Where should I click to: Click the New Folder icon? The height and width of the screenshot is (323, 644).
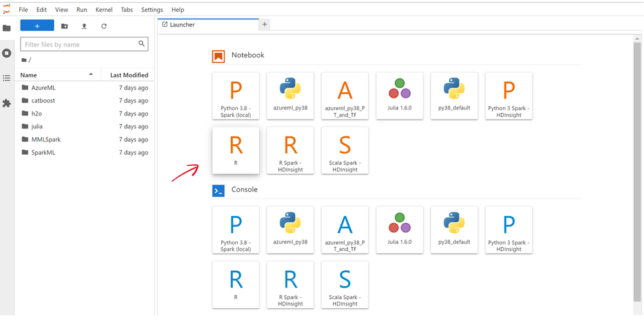coord(64,26)
